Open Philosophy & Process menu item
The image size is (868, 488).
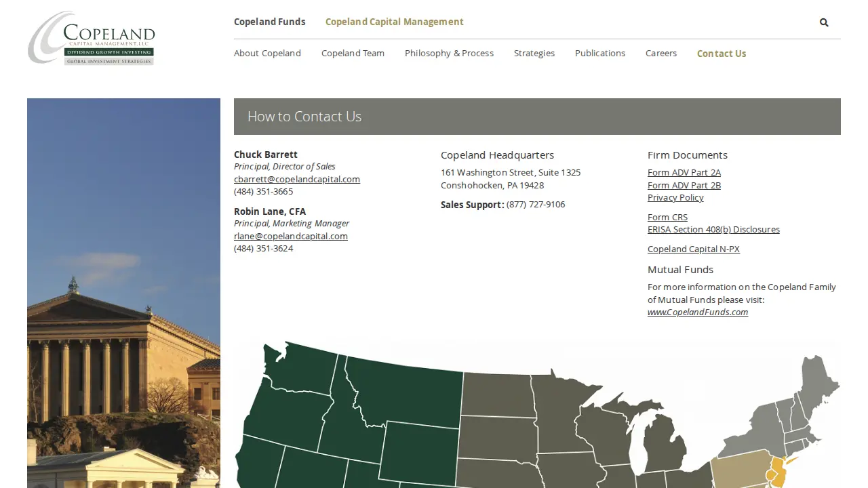click(x=449, y=53)
